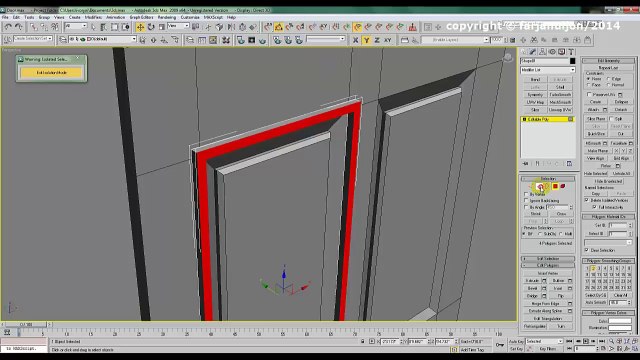Open Configure Modifier Sets icon
640x360 pixels.
tap(569, 164)
